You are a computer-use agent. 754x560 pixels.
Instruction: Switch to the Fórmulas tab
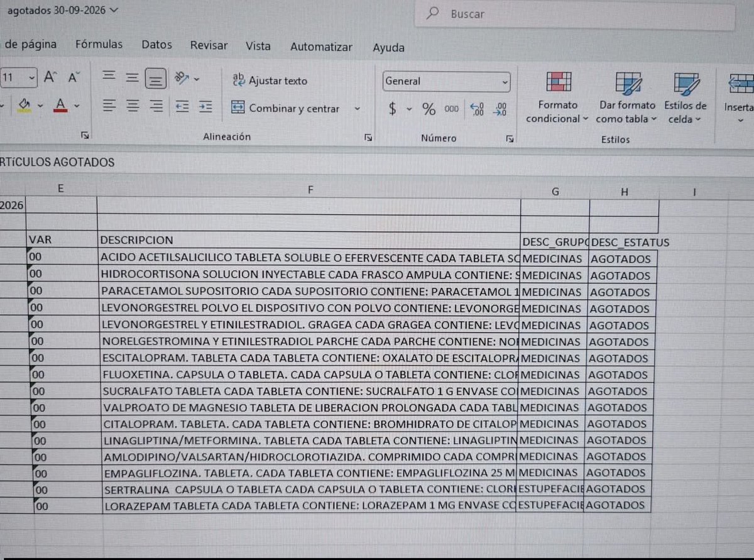pyautogui.click(x=99, y=45)
